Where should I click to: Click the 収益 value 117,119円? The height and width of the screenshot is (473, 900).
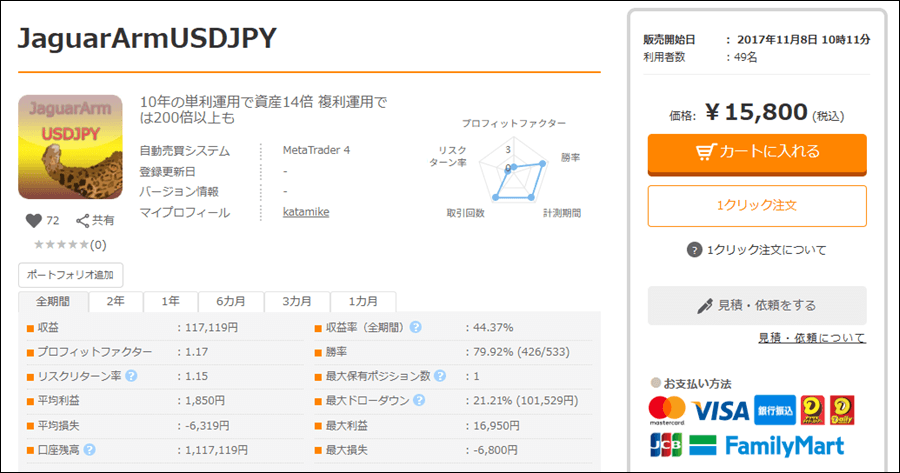click(211, 328)
